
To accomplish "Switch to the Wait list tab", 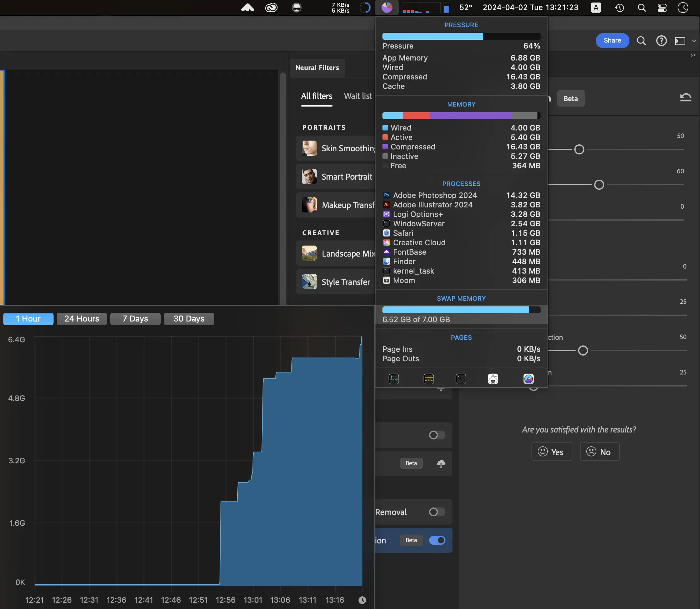I will pos(358,96).
